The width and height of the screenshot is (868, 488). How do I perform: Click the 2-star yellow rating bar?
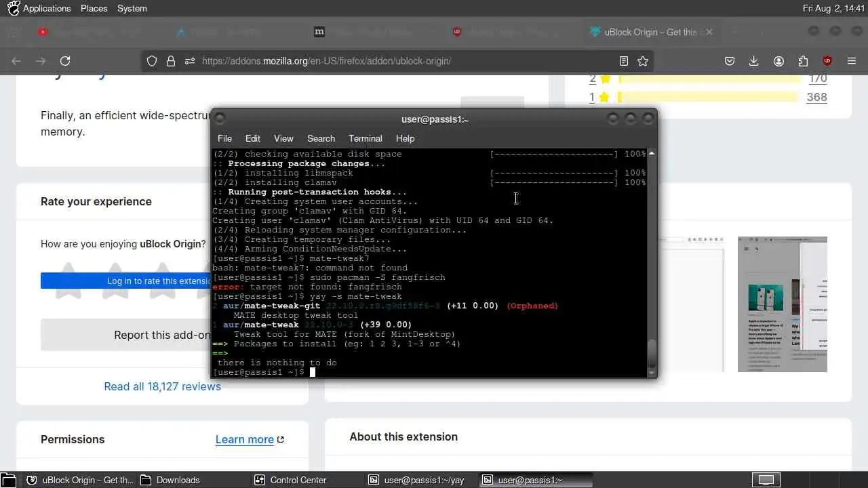(708, 79)
